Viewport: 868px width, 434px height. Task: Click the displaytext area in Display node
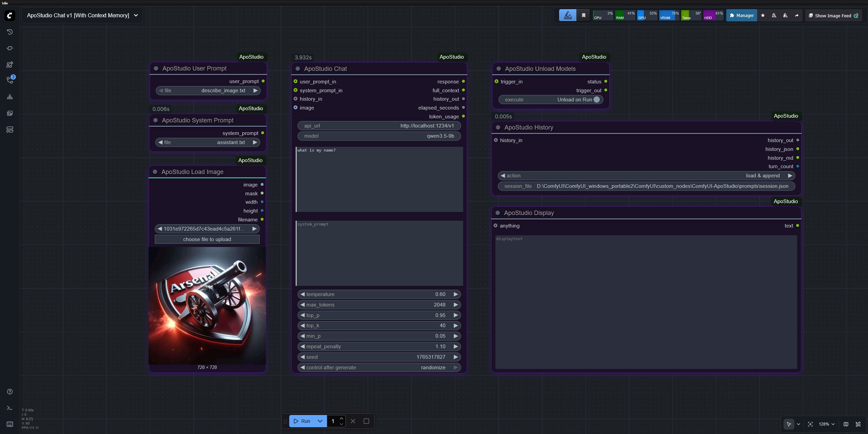coord(646,302)
